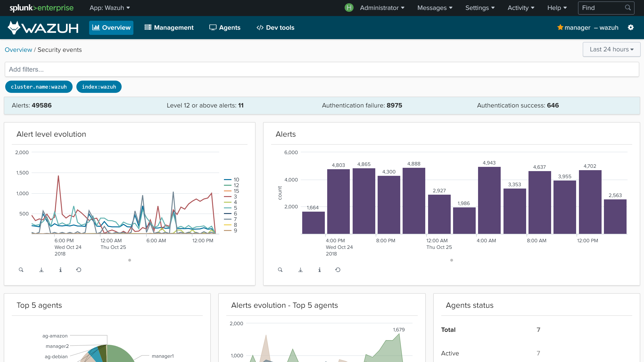This screenshot has width=644, height=362.
Task: Click the Wazuh logo
Action: coord(43,28)
